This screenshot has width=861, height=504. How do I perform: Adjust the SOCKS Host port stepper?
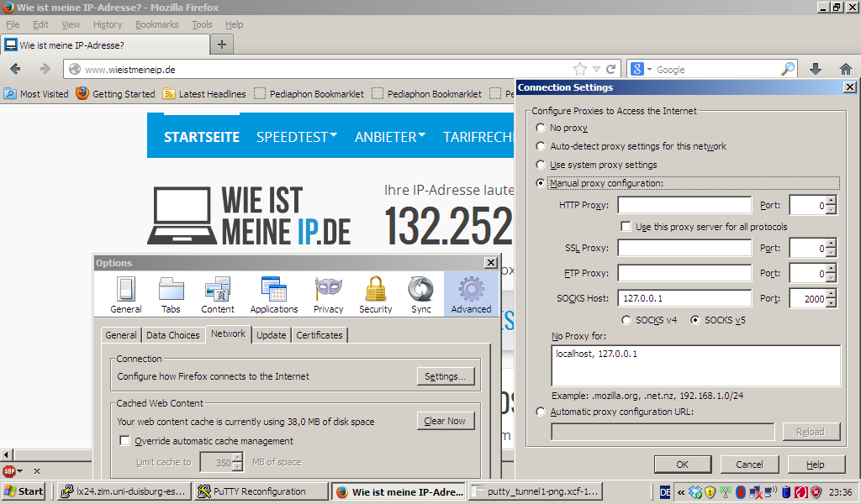[x=832, y=298]
